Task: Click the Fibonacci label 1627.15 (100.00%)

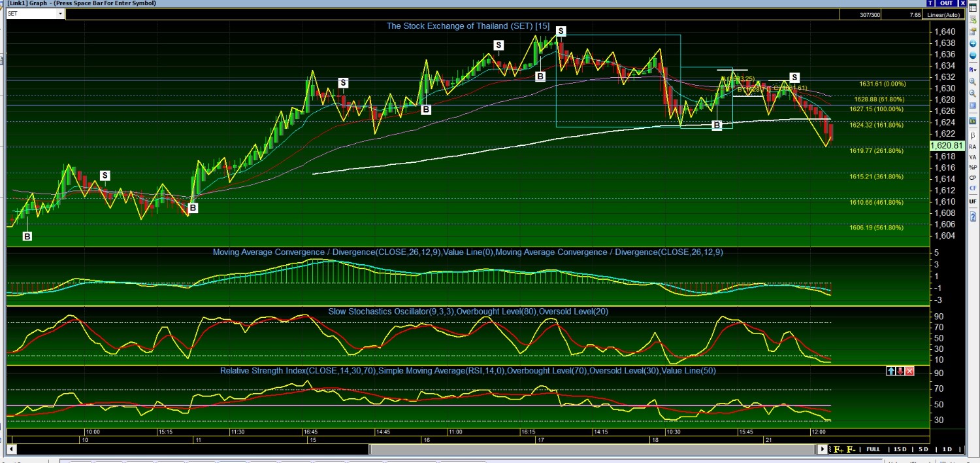Action: 876,109
